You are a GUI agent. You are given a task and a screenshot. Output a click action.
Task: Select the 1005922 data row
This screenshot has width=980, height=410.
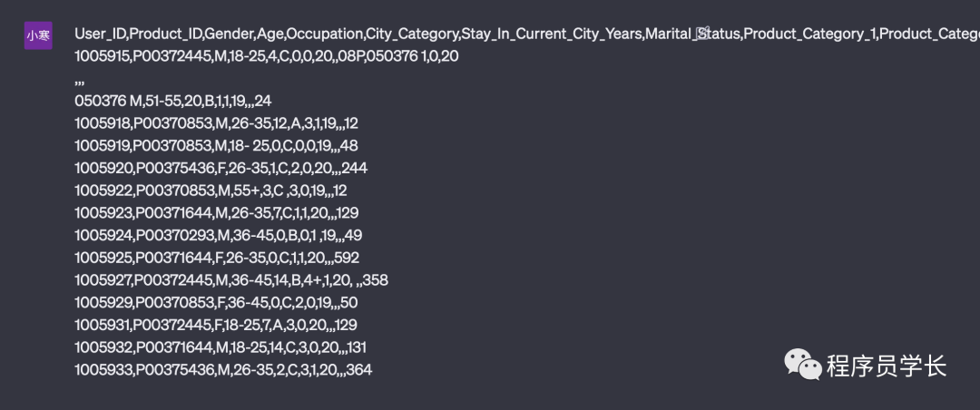(x=211, y=190)
